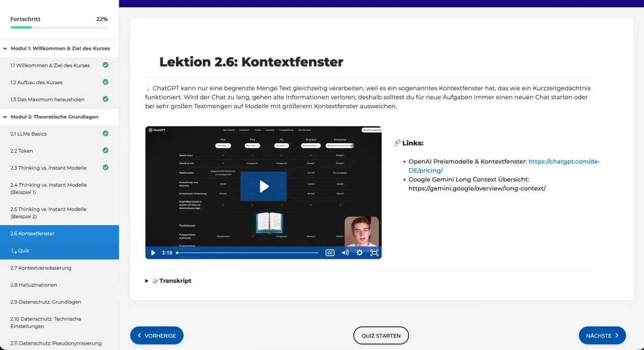Play the video in the lesson

pyautogui.click(x=263, y=186)
